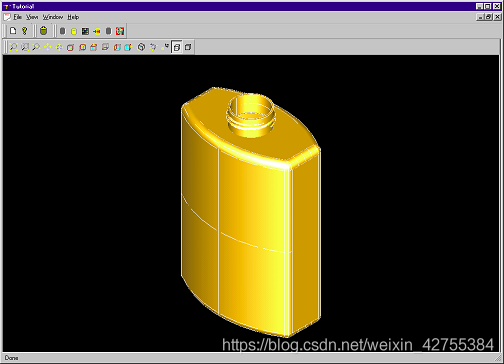
Task: Activate the dynamic zooming magnifier
Action: [36, 47]
